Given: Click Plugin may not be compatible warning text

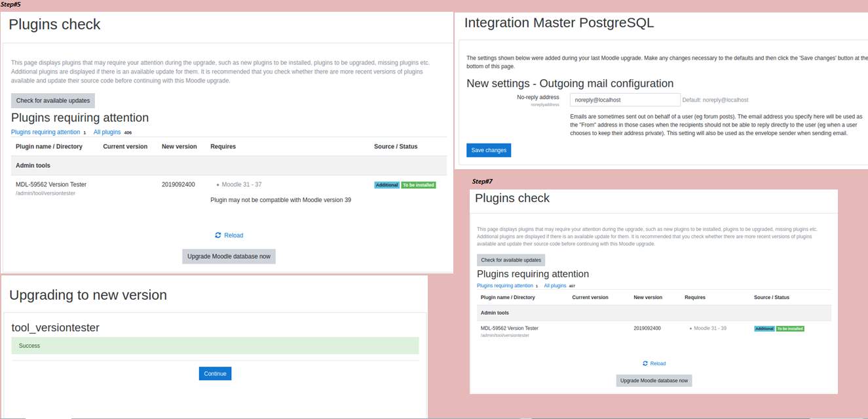Looking at the screenshot, I should point(280,199).
